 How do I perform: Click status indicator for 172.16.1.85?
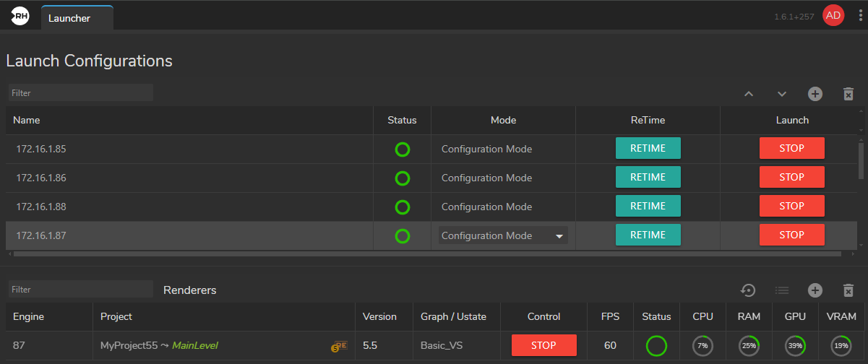(x=402, y=149)
